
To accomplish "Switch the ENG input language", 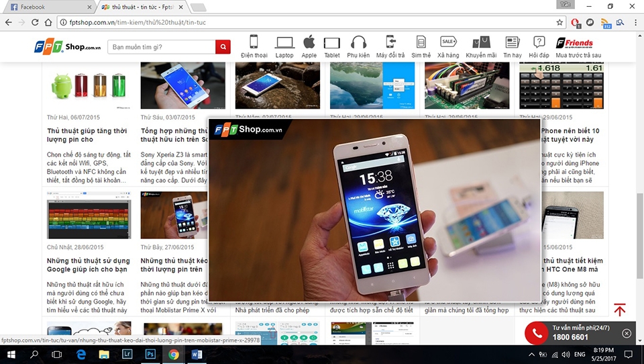I will pos(580,355).
